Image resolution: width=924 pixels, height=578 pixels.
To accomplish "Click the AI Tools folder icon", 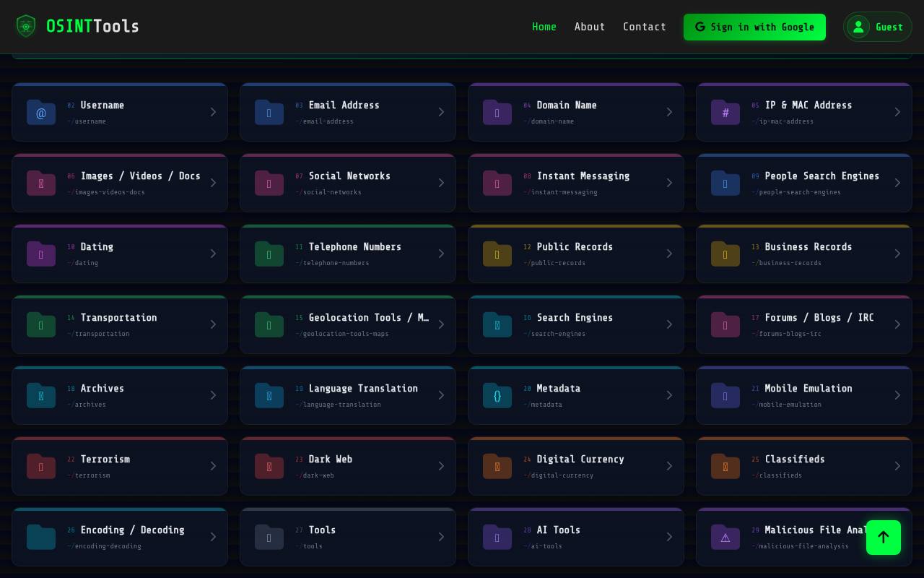I will tap(497, 537).
